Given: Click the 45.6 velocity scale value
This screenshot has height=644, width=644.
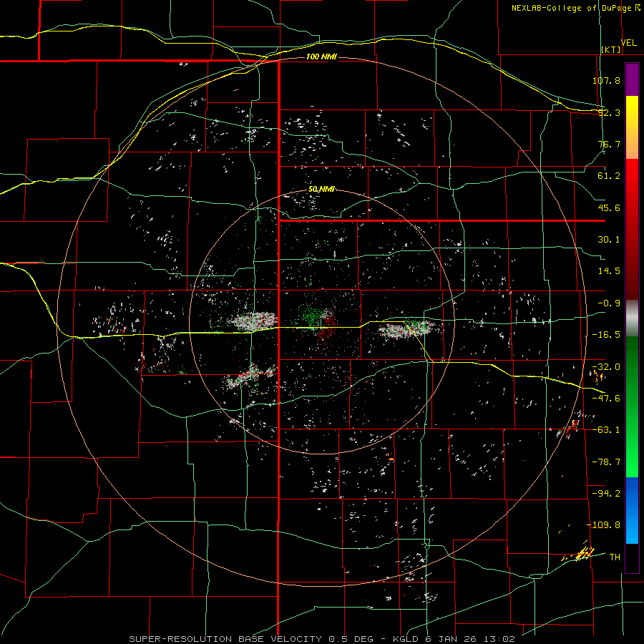Looking at the screenshot, I should (x=609, y=208).
